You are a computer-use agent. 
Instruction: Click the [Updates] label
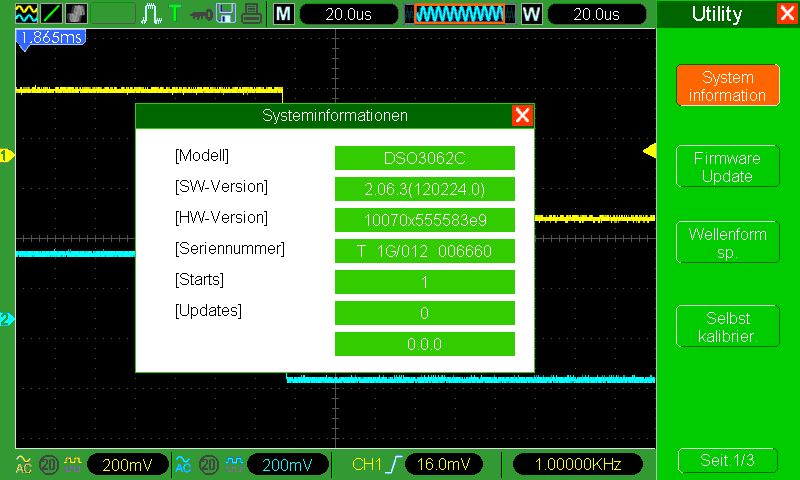208,311
